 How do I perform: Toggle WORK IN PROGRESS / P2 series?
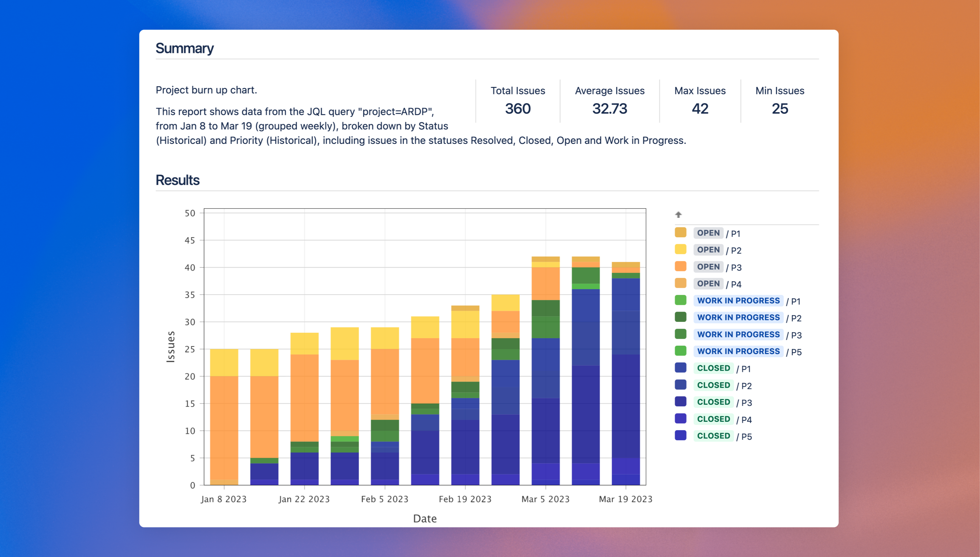pos(738,317)
